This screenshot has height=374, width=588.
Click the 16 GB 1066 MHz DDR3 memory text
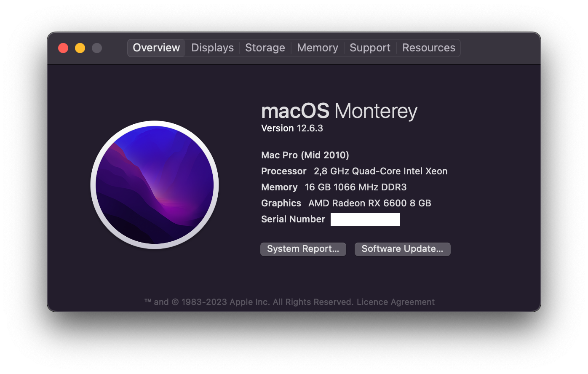tap(356, 187)
